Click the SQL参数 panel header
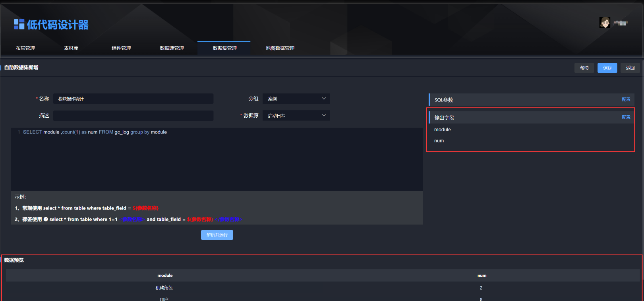 click(x=532, y=100)
